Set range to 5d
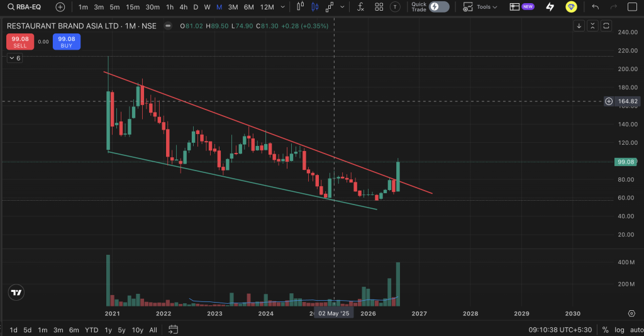 coord(27,330)
